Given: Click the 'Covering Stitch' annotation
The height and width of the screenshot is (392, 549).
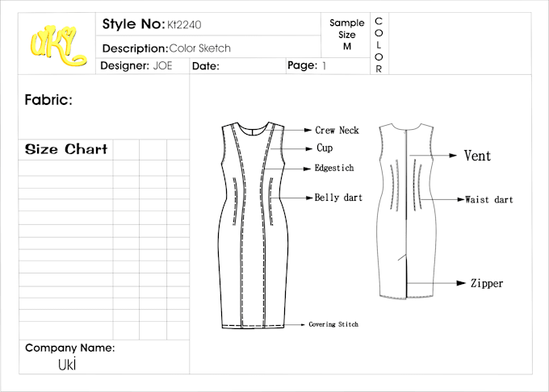Looking at the screenshot, I should coord(333,324).
